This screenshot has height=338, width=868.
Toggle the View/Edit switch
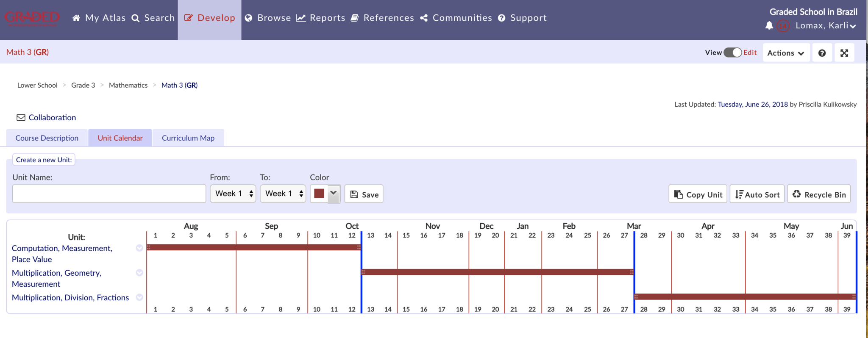(732, 53)
